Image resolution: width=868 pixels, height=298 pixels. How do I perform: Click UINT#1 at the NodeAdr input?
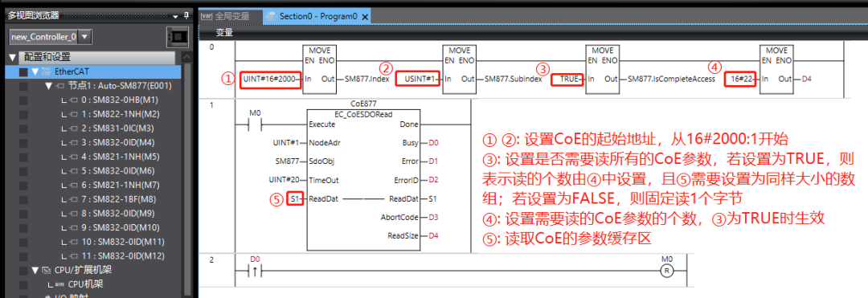tap(286, 143)
